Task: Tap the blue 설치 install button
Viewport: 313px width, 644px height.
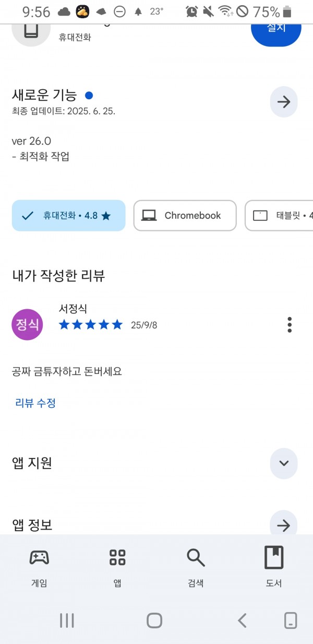Action: click(276, 29)
